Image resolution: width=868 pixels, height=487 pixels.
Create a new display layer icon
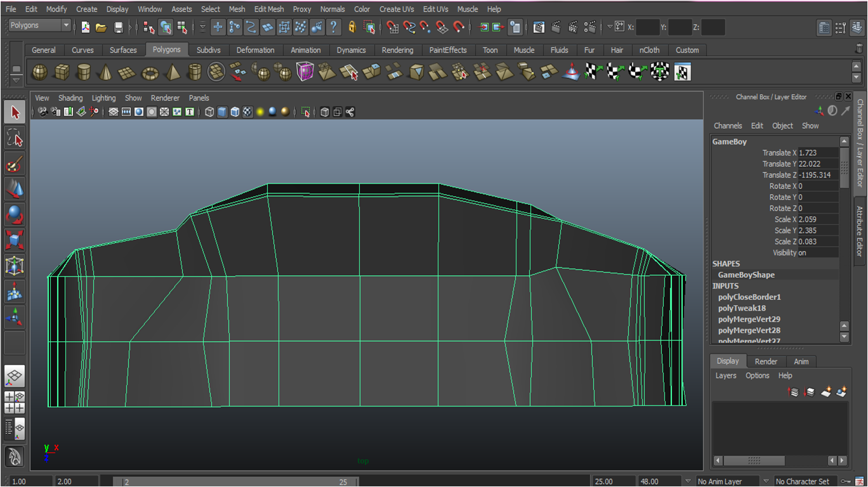[825, 392]
